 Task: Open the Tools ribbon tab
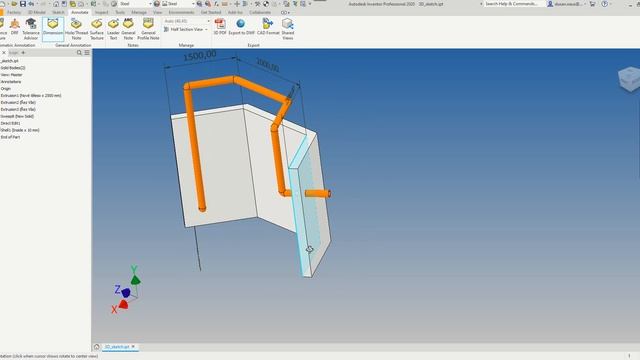click(x=120, y=13)
